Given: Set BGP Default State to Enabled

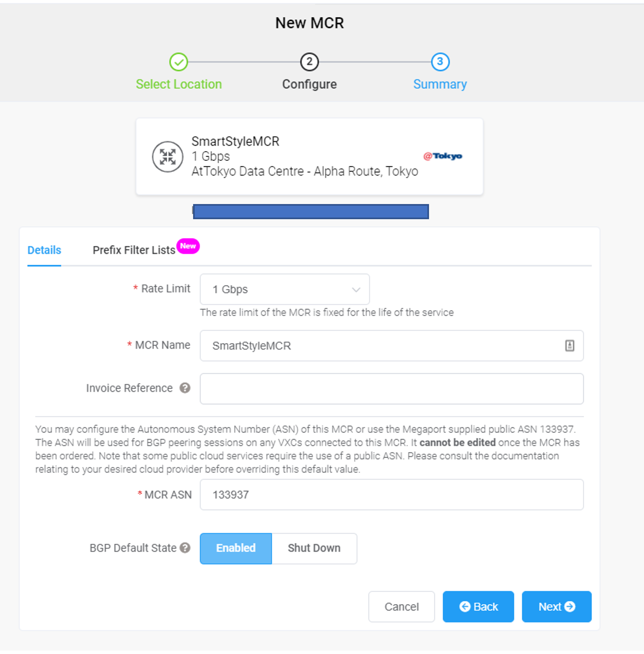Looking at the screenshot, I should (236, 548).
